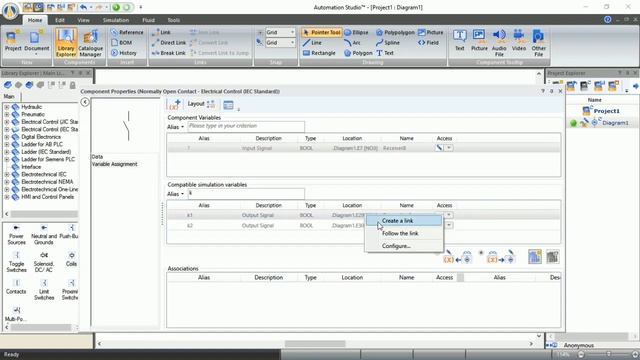Screen dimensions: 640x360
Task: Open the Power Sources component category
Action: pos(16,234)
